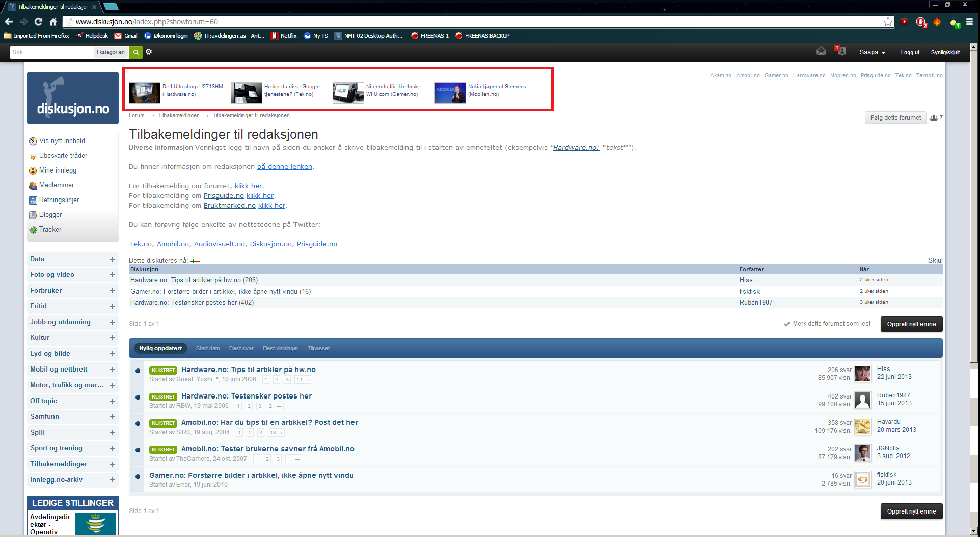Click the browser forward arrow
Viewport: 980px width, 540px height.
coord(23,22)
